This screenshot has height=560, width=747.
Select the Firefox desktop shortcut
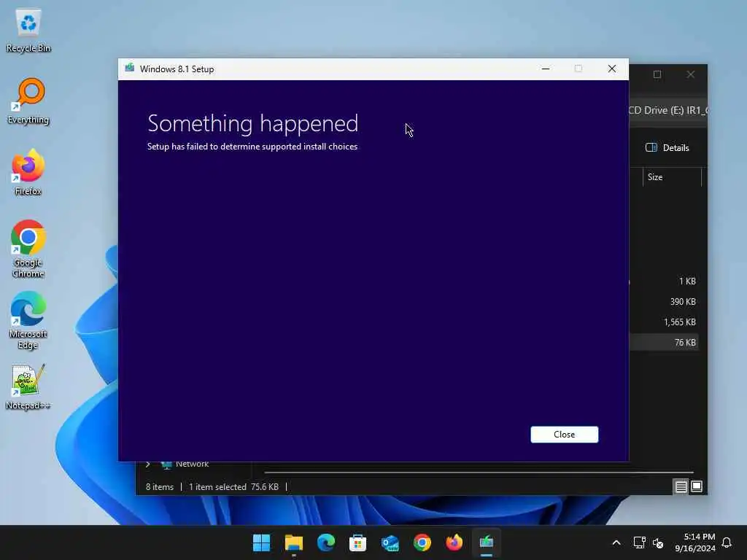[28, 172]
